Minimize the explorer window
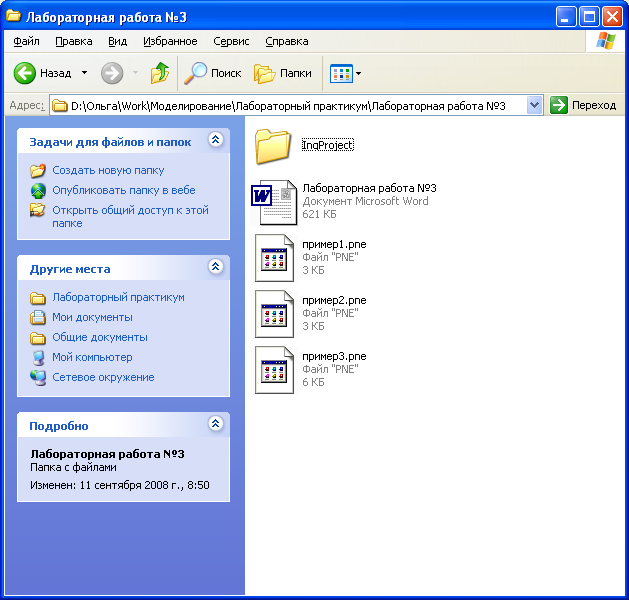629x600 pixels. (x=565, y=17)
